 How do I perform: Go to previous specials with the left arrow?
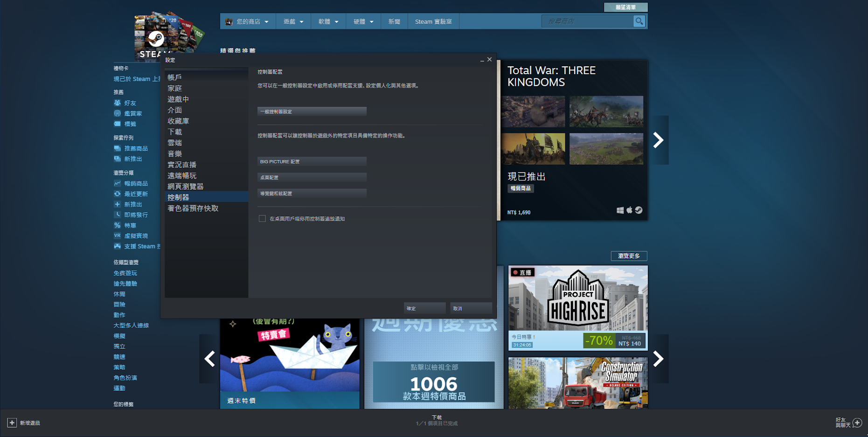click(209, 359)
